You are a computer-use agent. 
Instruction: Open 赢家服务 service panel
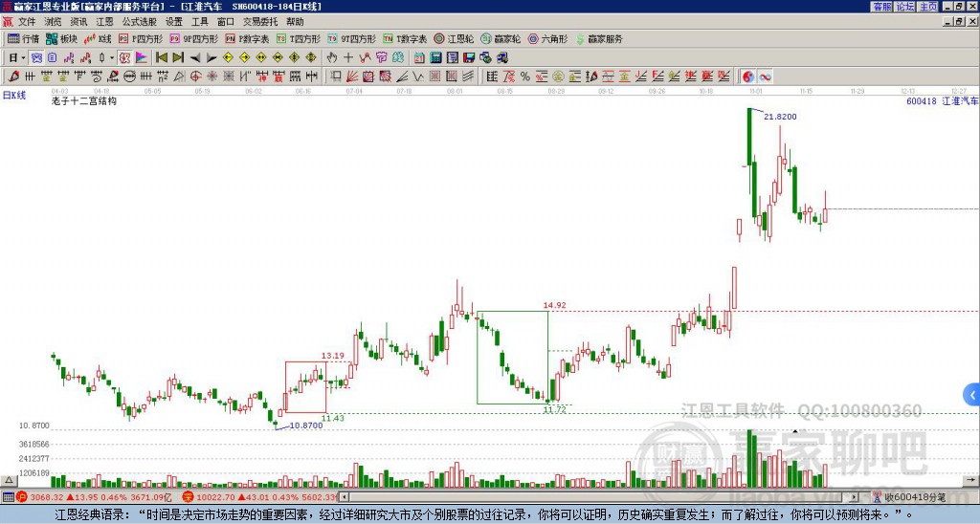click(599, 38)
